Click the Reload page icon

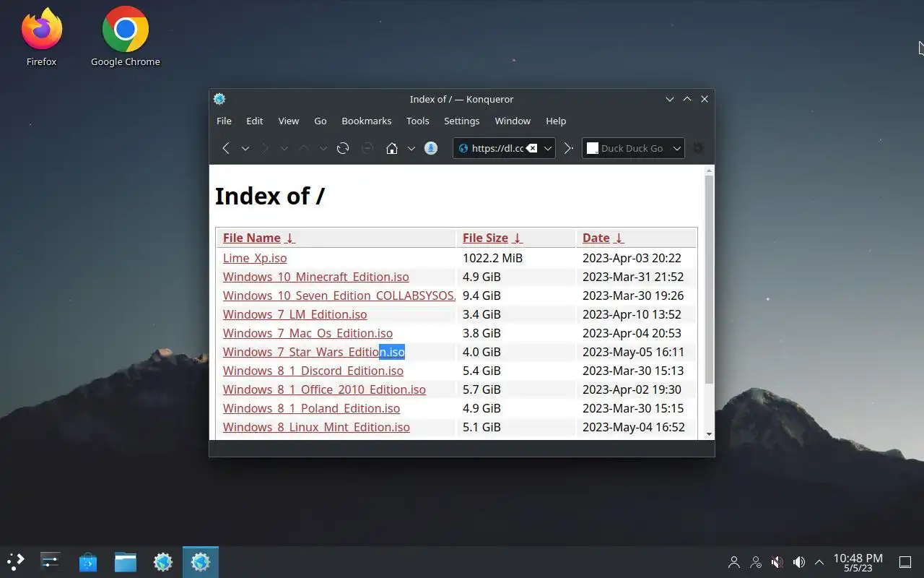coord(343,148)
